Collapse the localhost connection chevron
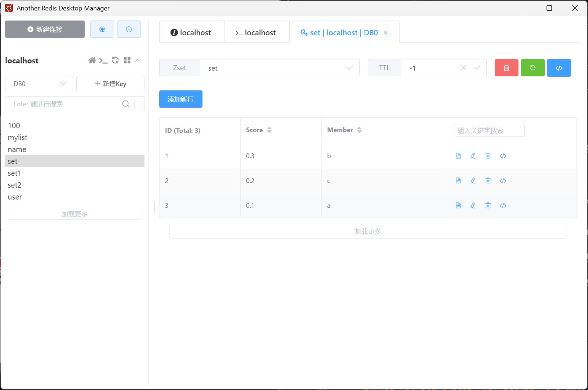Image resolution: width=588 pixels, height=390 pixels. click(138, 60)
